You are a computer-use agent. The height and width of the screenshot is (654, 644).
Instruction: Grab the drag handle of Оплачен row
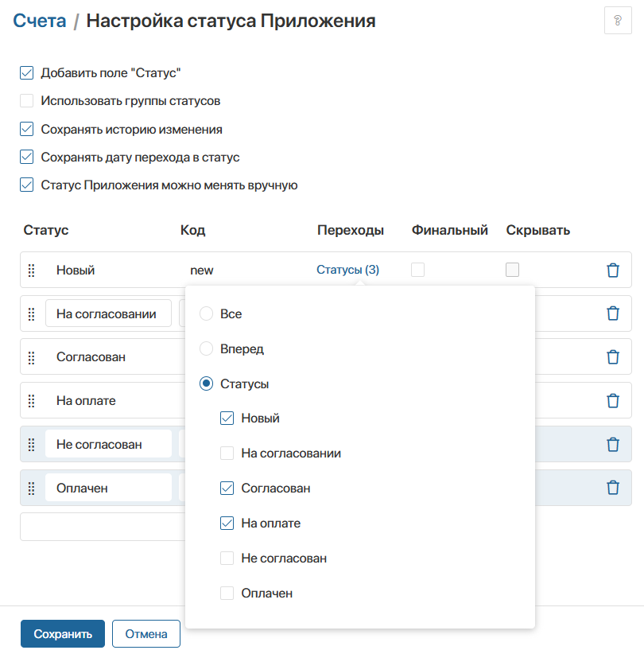click(31, 488)
